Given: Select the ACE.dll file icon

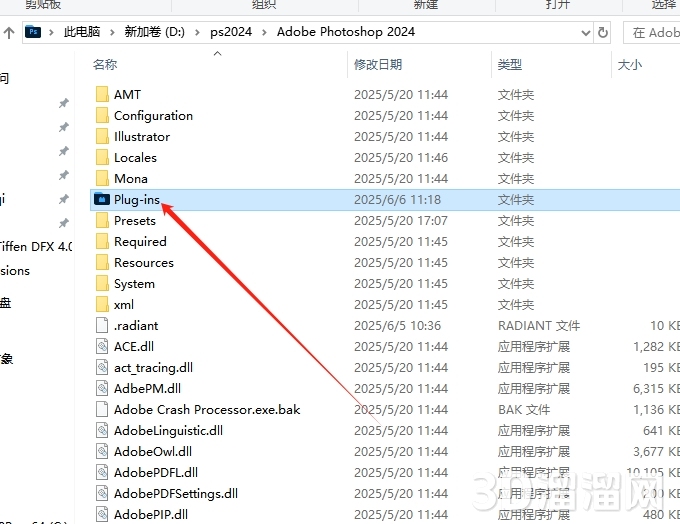Looking at the screenshot, I should point(102,346).
